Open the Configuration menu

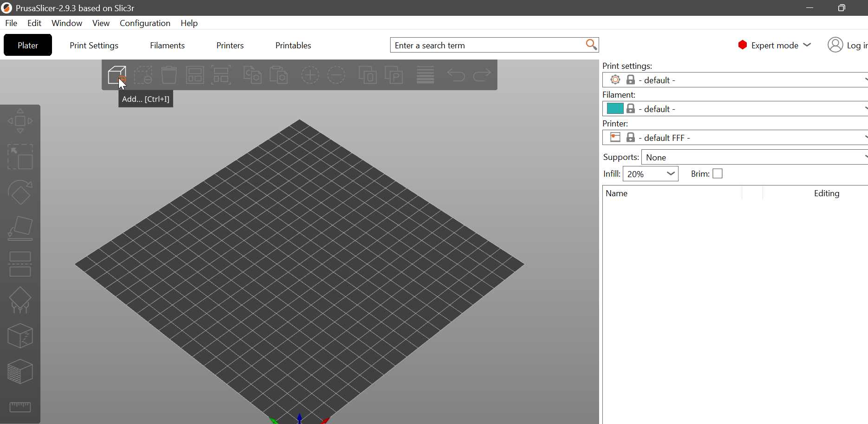[145, 23]
